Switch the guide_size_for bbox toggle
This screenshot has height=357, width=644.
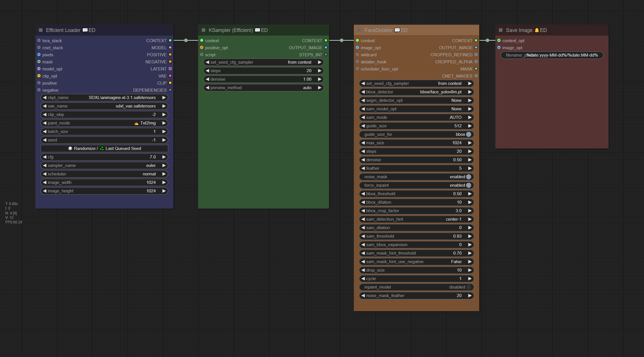(x=468, y=134)
